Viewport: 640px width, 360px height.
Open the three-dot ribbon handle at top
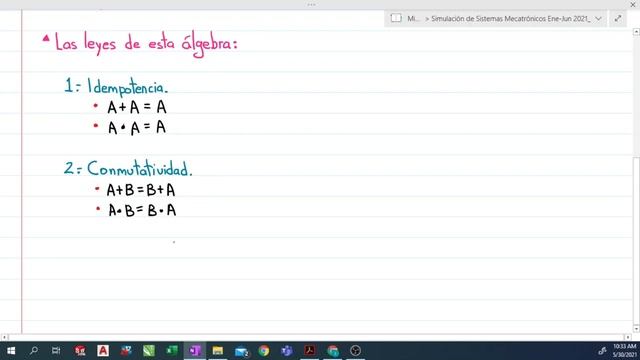point(311,4)
